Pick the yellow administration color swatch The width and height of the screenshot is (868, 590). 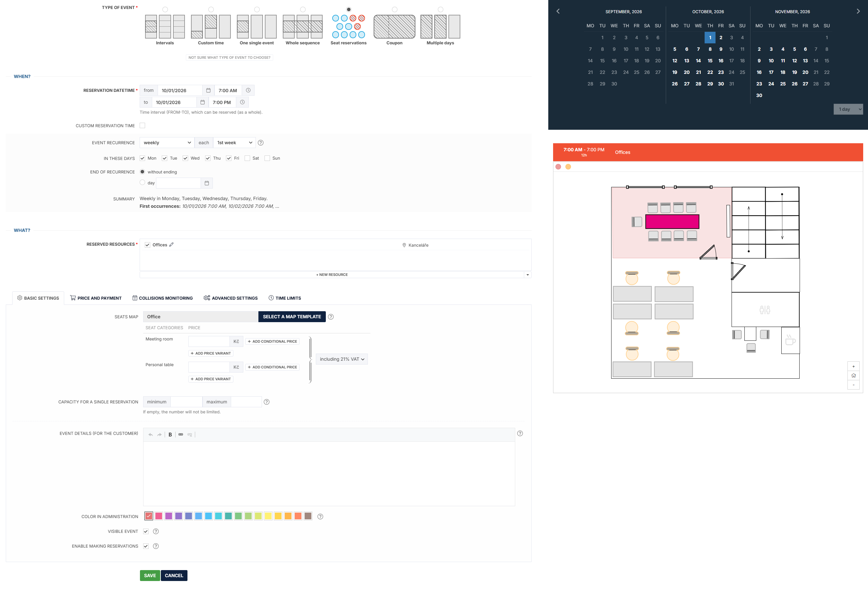(x=268, y=516)
